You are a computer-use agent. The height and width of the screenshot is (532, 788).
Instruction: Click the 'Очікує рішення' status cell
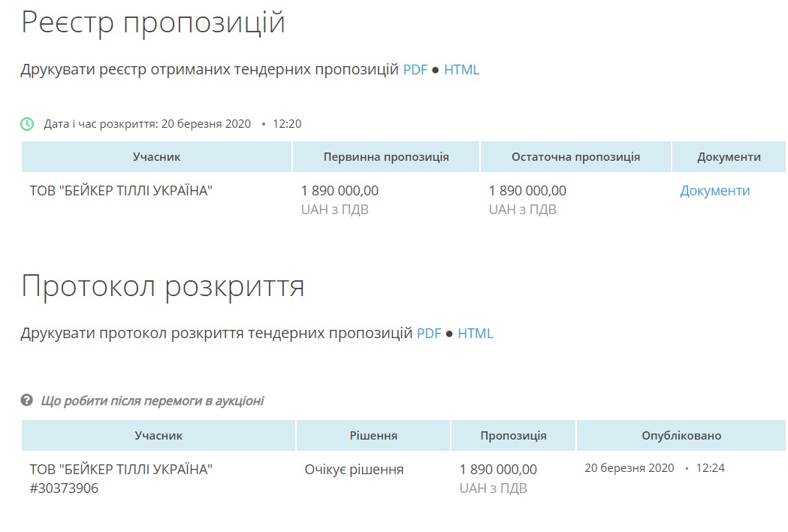[354, 470]
